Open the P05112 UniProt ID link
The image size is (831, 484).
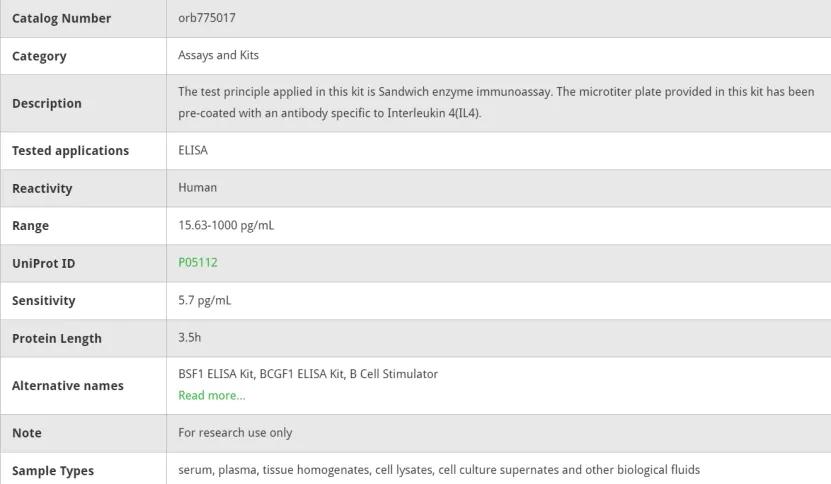(x=197, y=263)
